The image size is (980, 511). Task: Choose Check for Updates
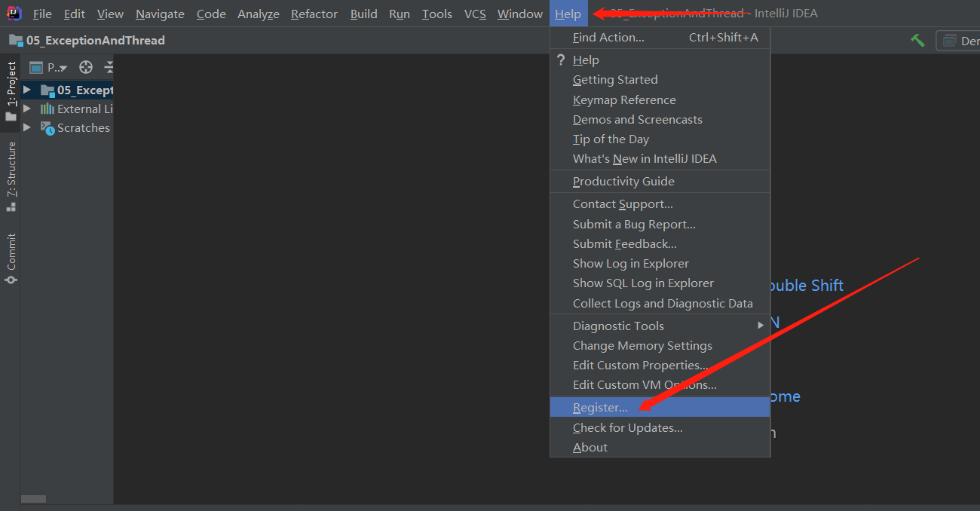(x=660, y=427)
